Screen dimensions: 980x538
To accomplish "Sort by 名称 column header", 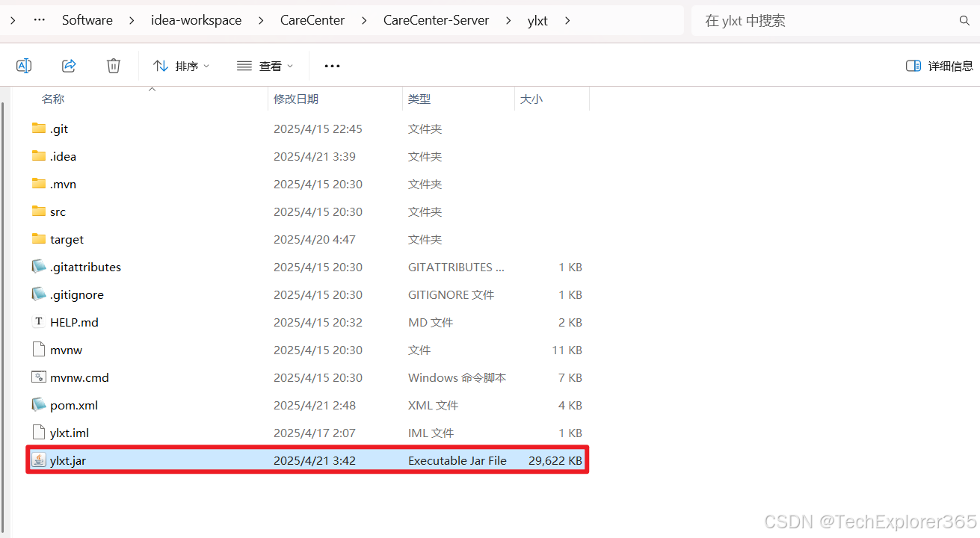I will click(53, 99).
